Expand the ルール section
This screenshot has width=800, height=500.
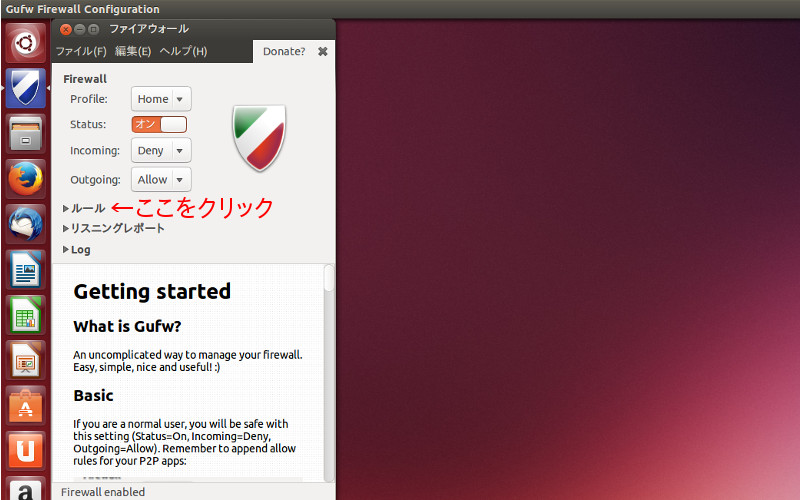(84, 208)
